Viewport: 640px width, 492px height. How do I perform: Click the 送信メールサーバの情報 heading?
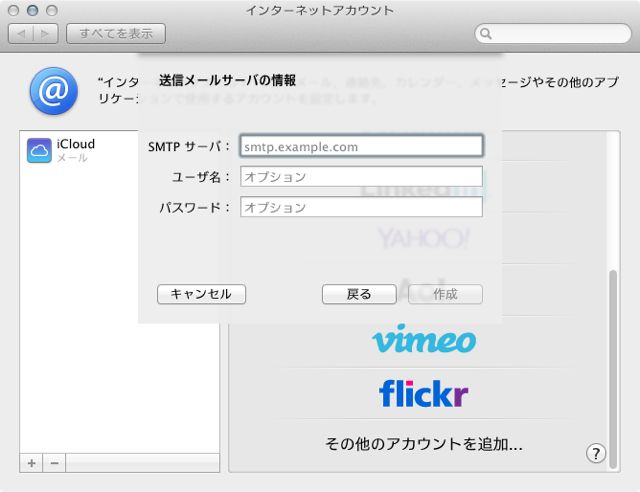[227, 80]
